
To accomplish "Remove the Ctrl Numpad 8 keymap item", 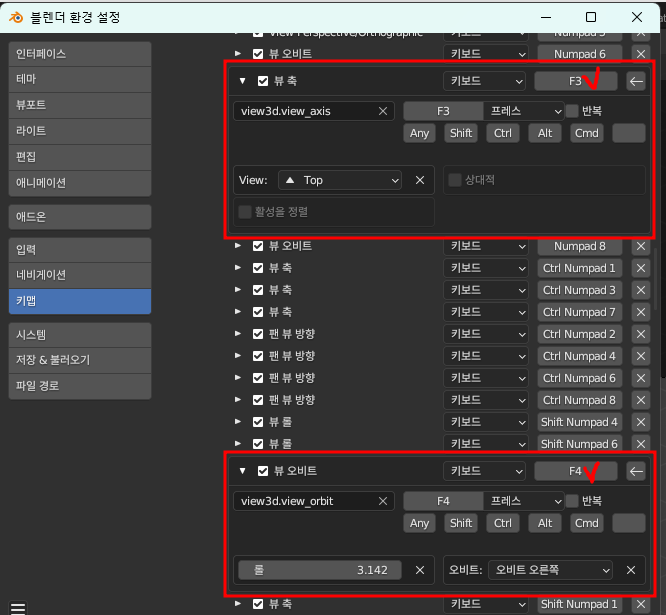I will (641, 400).
